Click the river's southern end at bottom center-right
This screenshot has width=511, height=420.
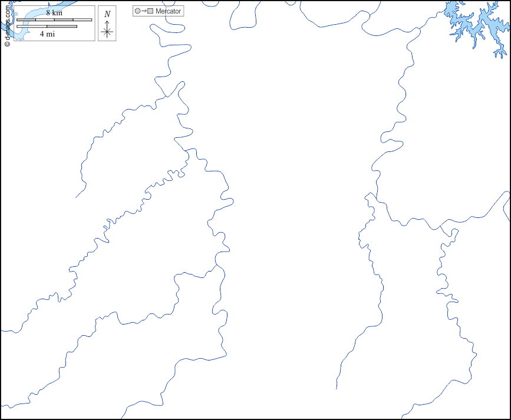click(x=337, y=388)
